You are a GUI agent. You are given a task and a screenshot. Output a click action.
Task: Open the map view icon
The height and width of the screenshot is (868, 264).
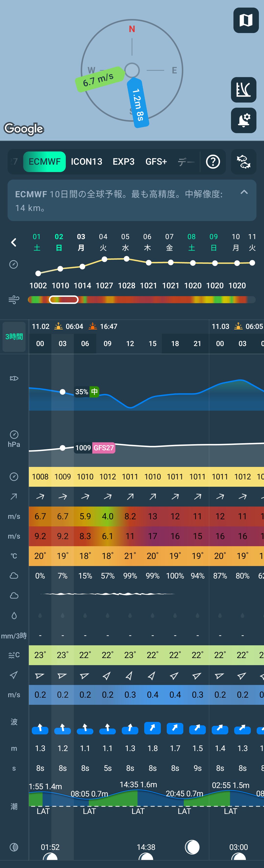pyautogui.click(x=246, y=20)
